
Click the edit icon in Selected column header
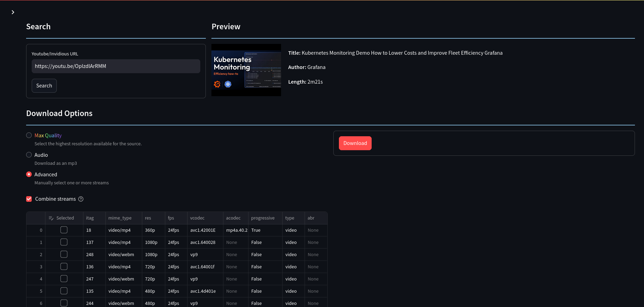[51, 218]
